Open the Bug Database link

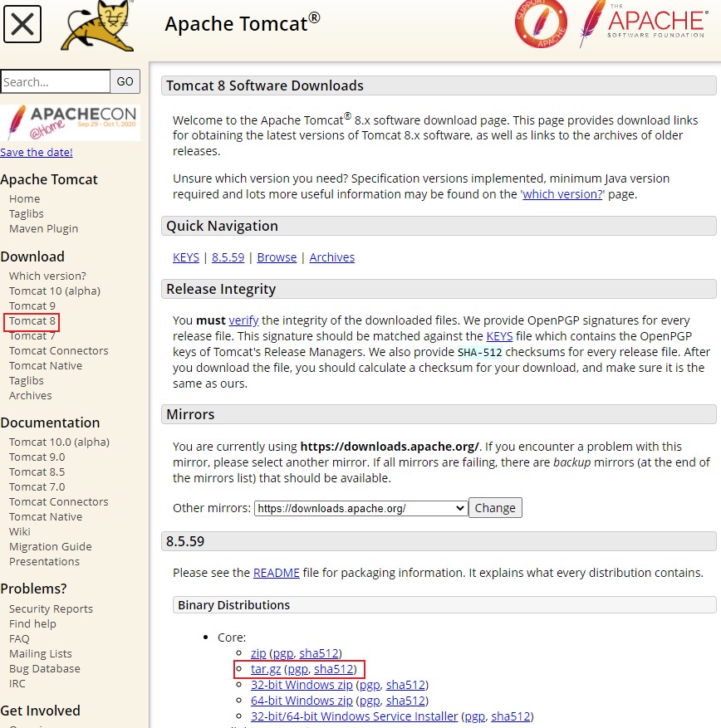(45, 668)
